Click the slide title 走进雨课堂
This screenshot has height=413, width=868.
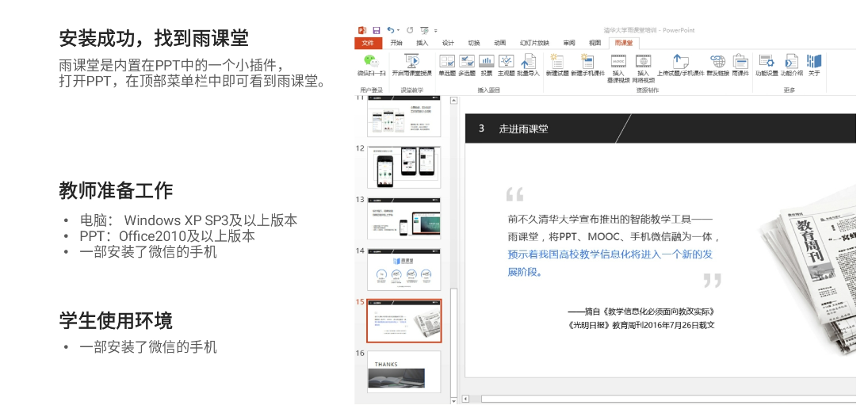pos(524,128)
